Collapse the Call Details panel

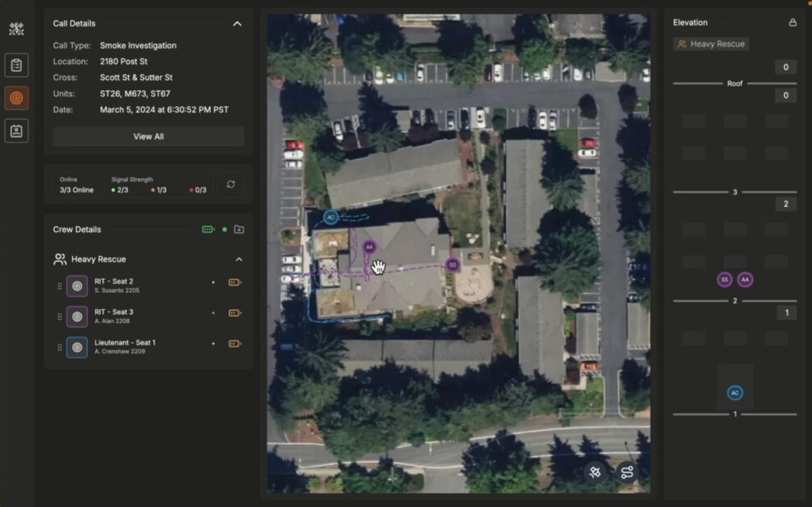[x=237, y=24]
